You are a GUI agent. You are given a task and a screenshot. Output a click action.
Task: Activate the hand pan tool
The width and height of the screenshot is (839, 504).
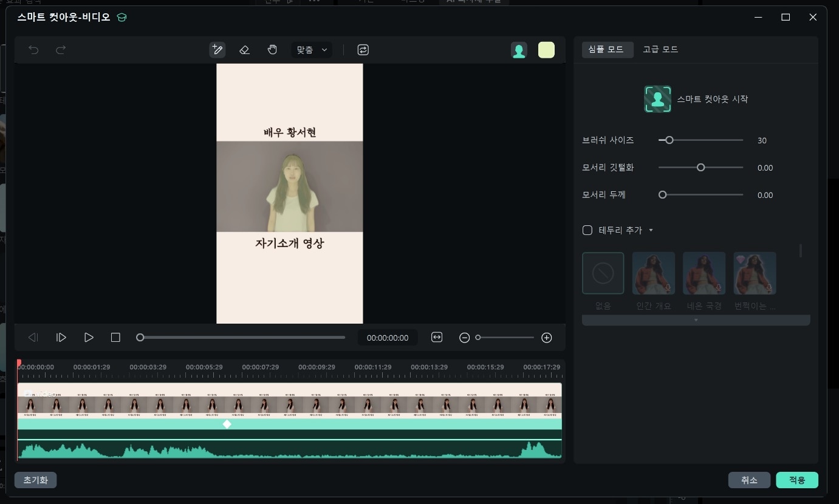pos(271,50)
